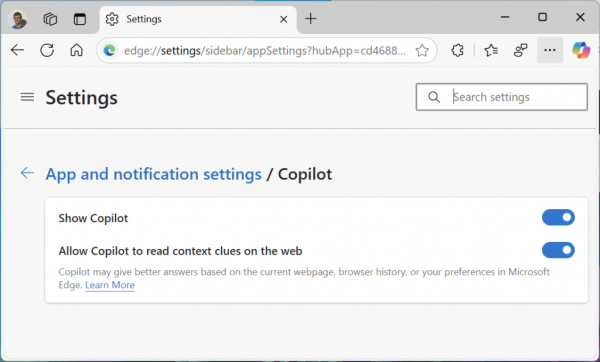This screenshot has height=362, width=600.
Task: Open the browser essentials icon
Action: pos(520,50)
